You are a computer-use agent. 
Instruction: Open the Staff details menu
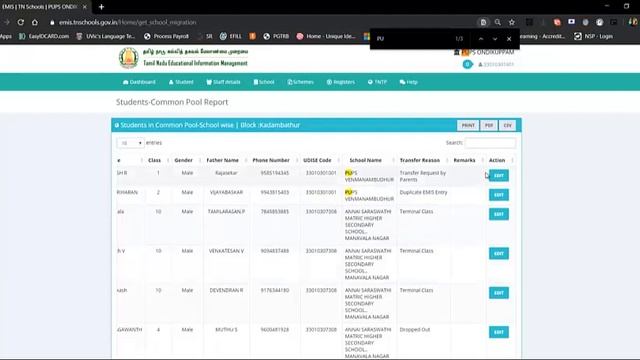[x=223, y=82]
